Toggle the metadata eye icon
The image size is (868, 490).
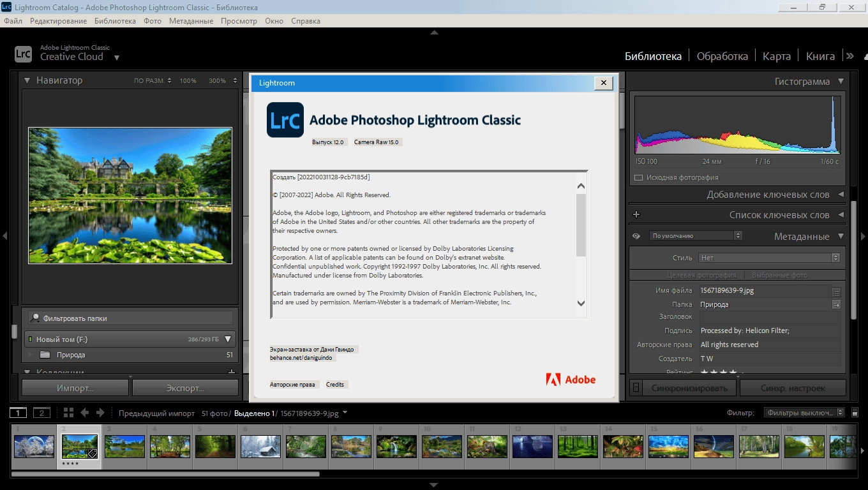636,236
